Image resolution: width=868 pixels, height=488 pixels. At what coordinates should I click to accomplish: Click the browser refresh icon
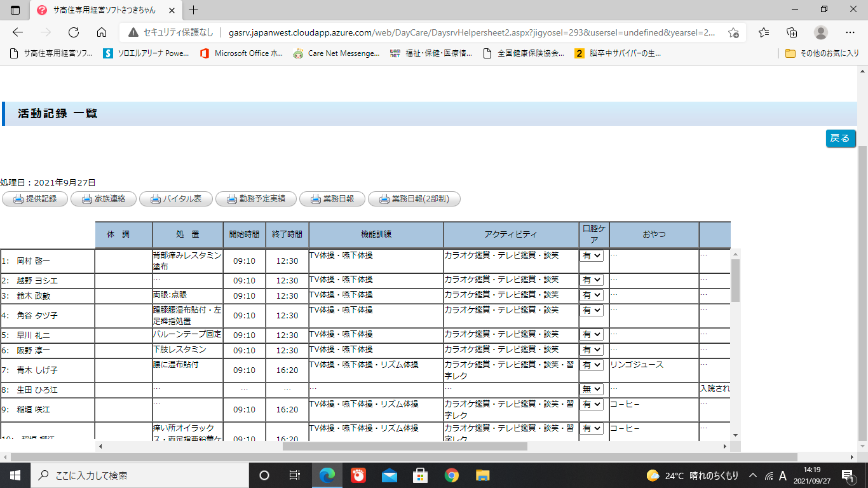point(74,32)
